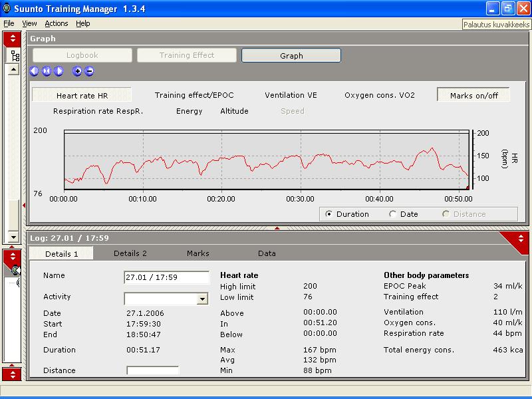Toggle Respiration rate RespR. graph series
The width and height of the screenshot is (532, 399).
[98, 111]
